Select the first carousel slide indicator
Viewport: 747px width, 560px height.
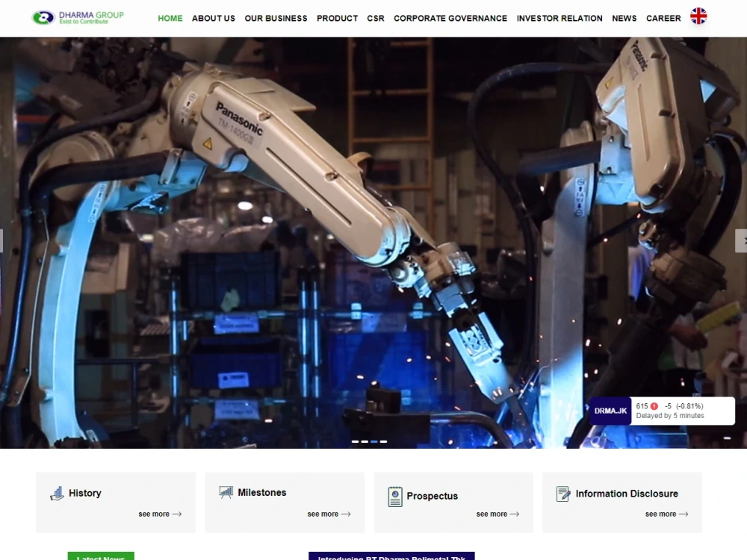coord(355,441)
